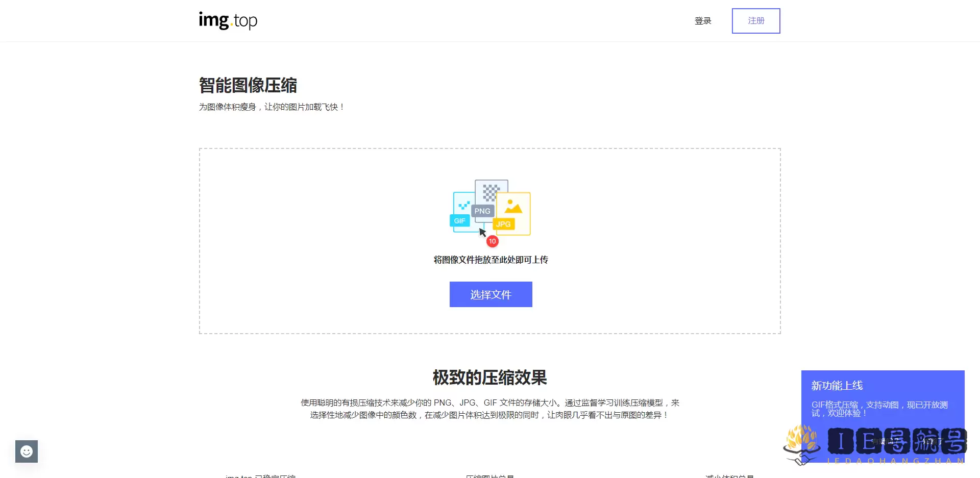The width and height of the screenshot is (980, 478).
Task: Click the flame handshake watermark logo
Action: (x=801, y=445)
